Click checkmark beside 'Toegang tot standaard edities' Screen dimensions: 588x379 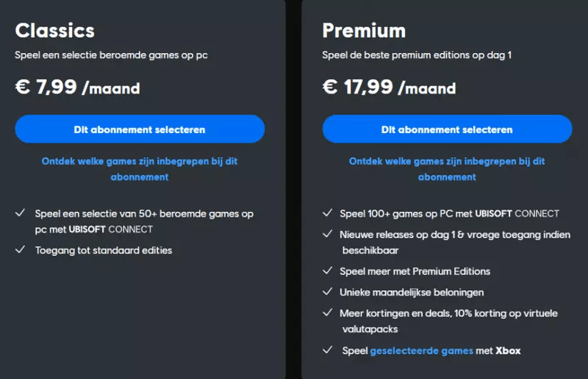click(21, 250)
